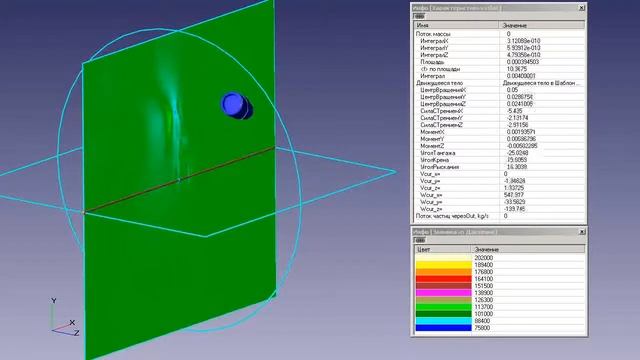Select the orange swatch for 176800
Viewport: 640px width, 360px height.
pos(443,272)
